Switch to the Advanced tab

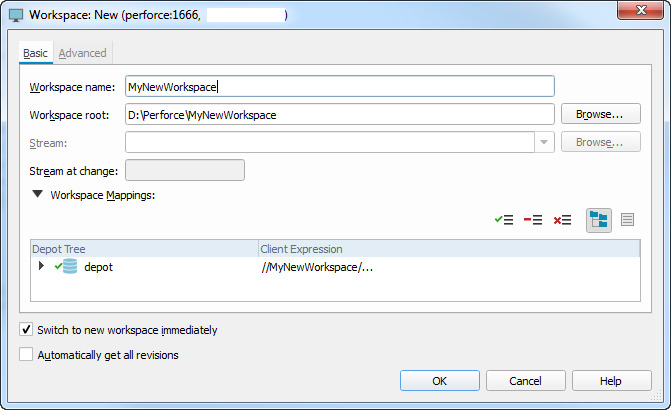82,52
